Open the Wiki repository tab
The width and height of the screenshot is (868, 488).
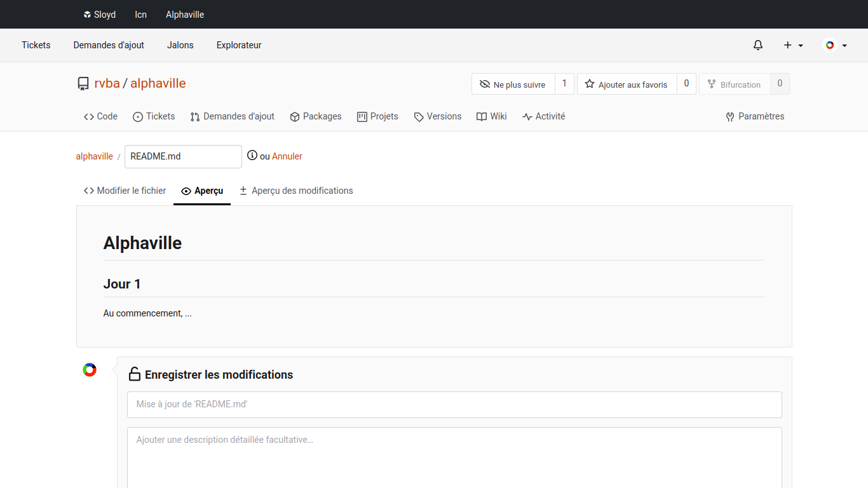coord(492,116)
